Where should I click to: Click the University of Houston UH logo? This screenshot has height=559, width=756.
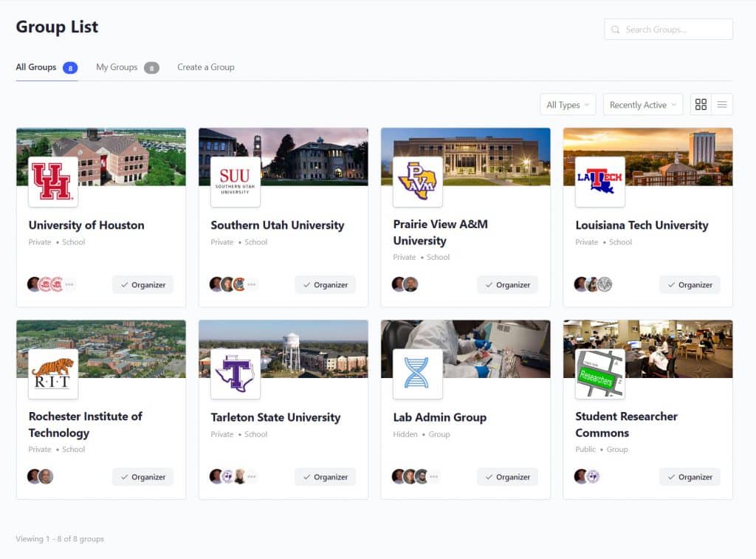point(53,182)
